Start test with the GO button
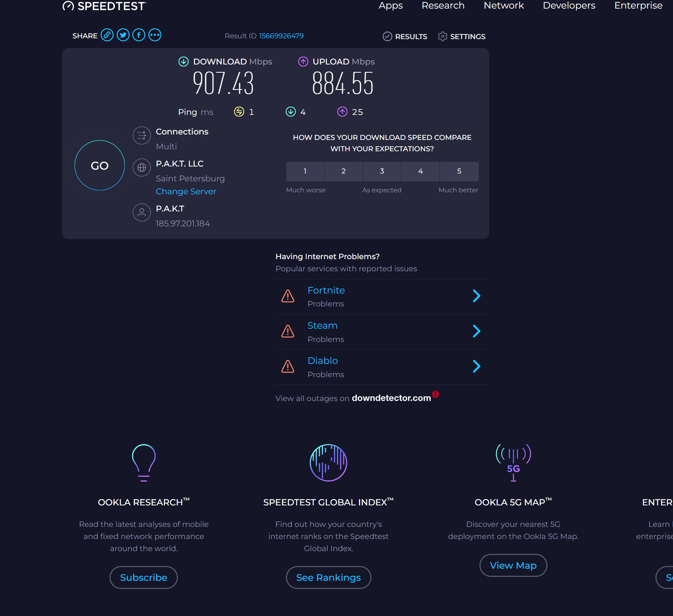Screen dimensions: 673x616 click(x=100, y=165)
